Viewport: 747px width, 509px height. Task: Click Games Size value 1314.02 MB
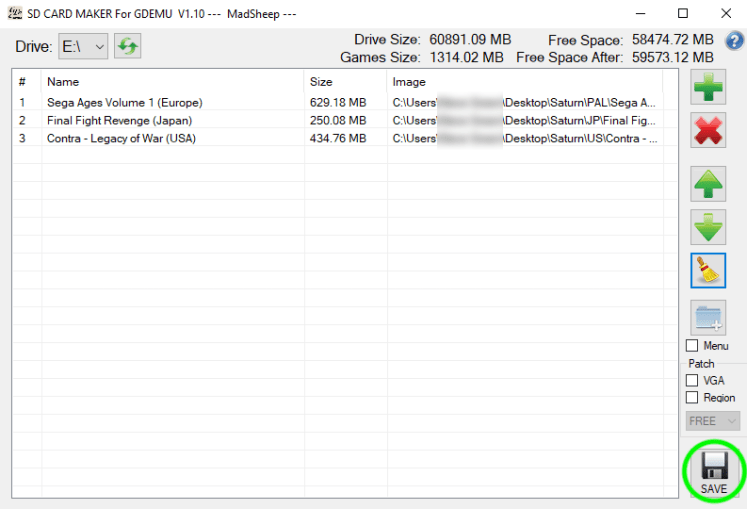tap(466, 58)
